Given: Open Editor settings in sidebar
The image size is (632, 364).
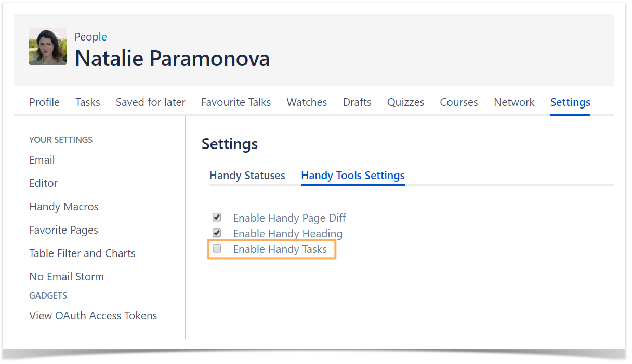Looking at the screenshot, I should pyautogui.click(x=44, y=183).
